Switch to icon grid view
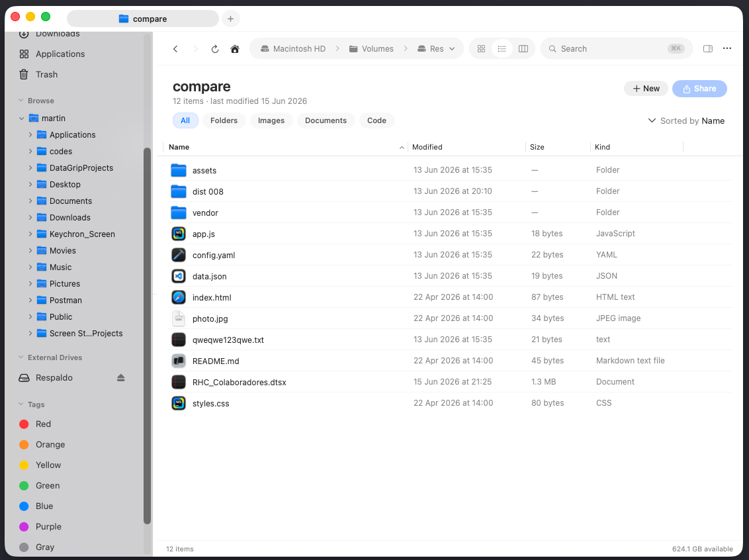749x560 pixels. click(481, 49)
